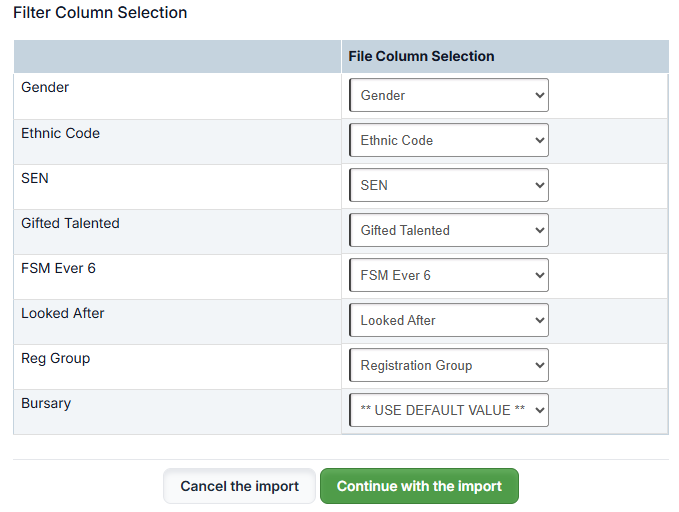Expand the Gifted Talented dropdown
This screenshot has height=512, width=679.
click(x=448, y=231)
